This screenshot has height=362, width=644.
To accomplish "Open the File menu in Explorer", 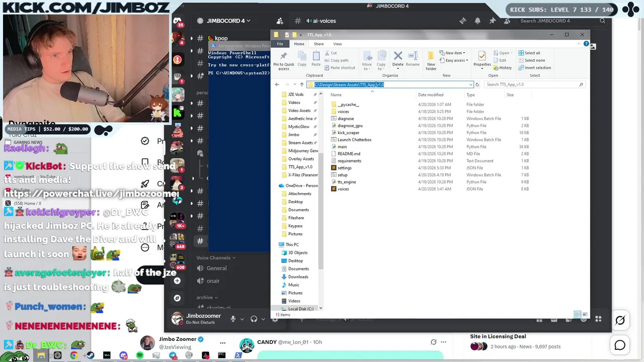I will click(280, 44).
